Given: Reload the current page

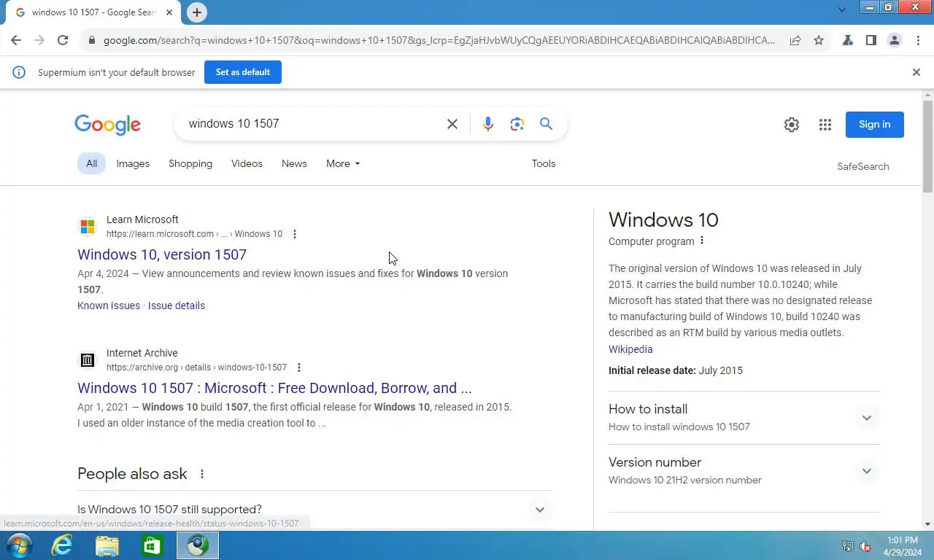Looking at the screenshot, I should pos(63,40).
